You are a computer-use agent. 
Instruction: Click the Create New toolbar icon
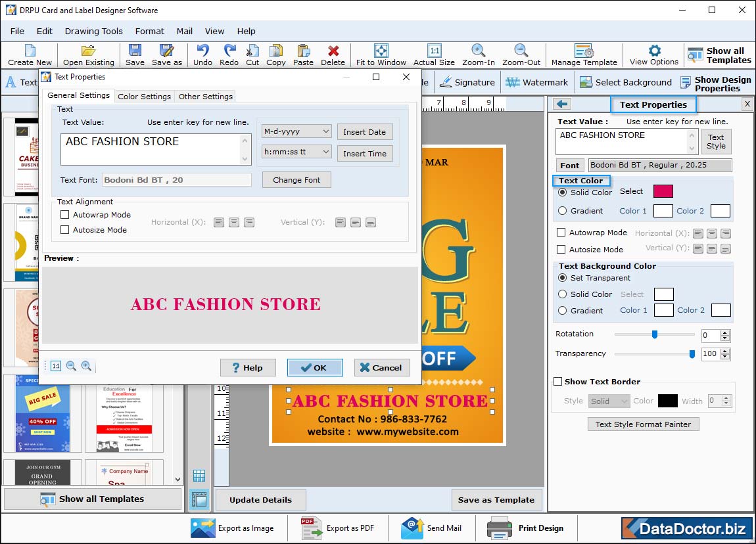[x=30, y=55]
